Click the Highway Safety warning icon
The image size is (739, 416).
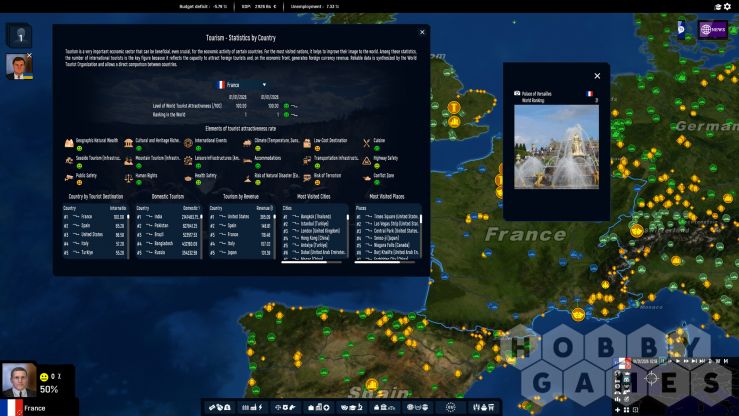click(367, 161)
